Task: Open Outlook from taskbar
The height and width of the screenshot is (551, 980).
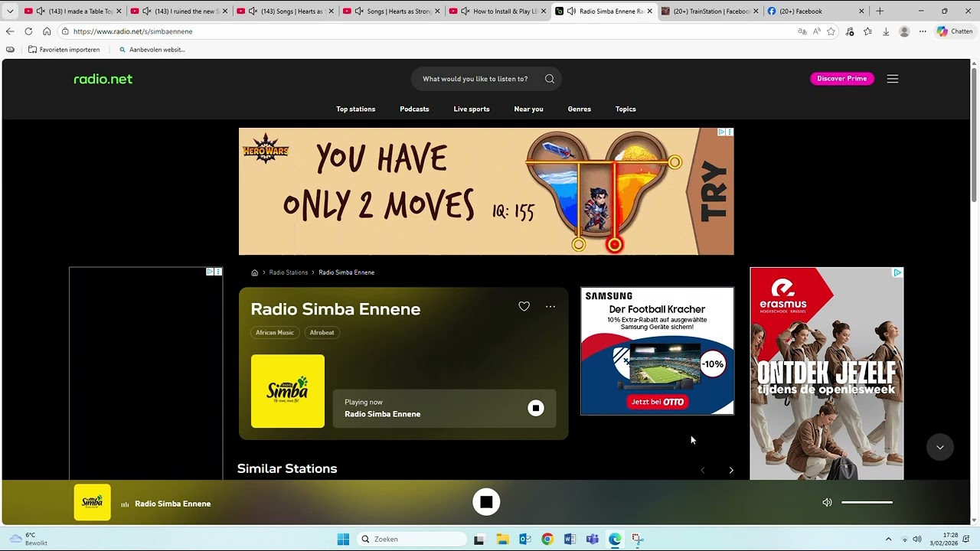Action: (x=525, y=539)
